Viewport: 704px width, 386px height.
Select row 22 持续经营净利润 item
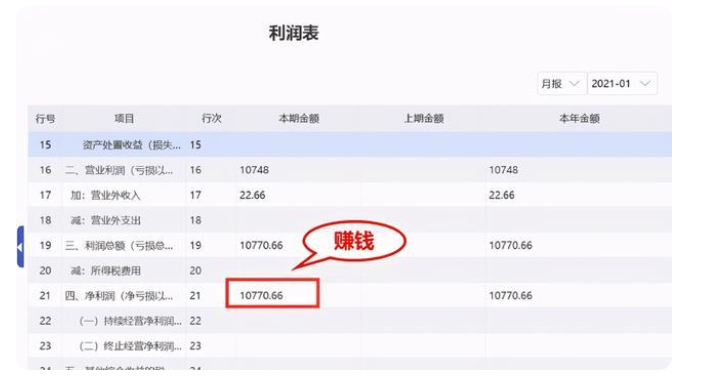131,321
